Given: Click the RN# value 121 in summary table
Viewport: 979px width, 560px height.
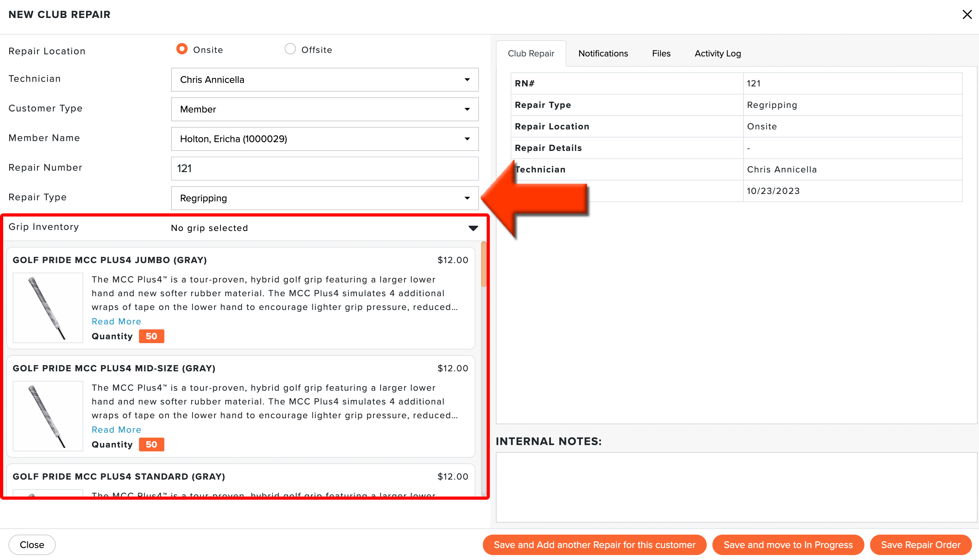Looking at the screenshot, I should coord(753,84).
